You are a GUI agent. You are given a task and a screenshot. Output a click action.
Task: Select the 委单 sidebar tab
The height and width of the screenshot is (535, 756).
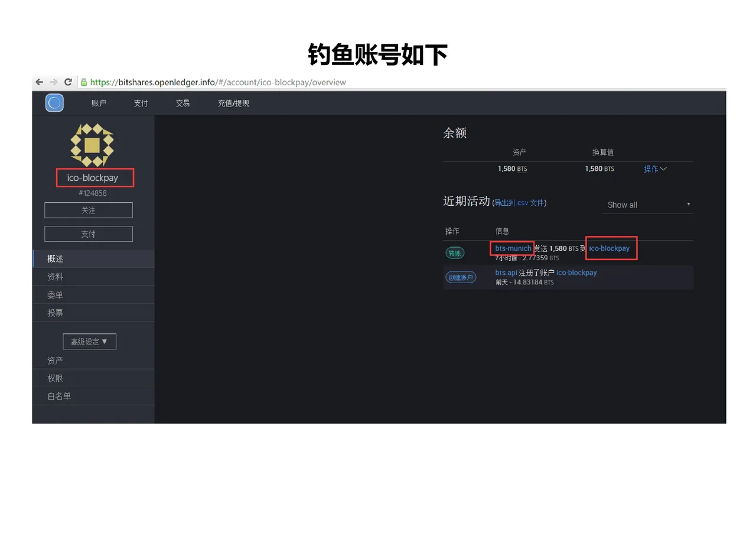point(94,295)
